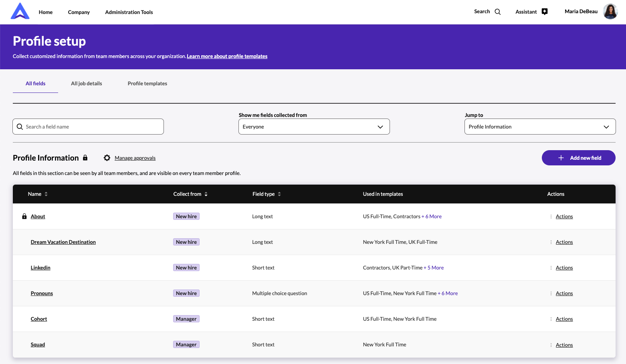The width and height of the screenshot is (626, 364).
Task: Open Actions link for Cohort row
Action: (564, 319)
